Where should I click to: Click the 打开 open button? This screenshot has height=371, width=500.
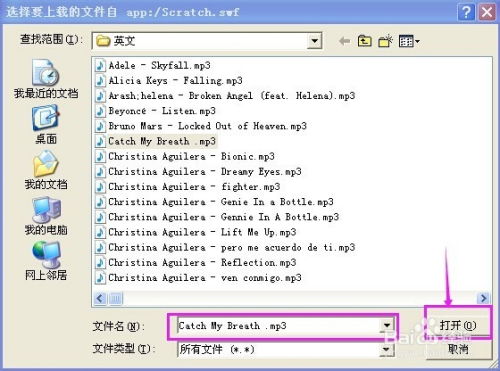point(458,325)
